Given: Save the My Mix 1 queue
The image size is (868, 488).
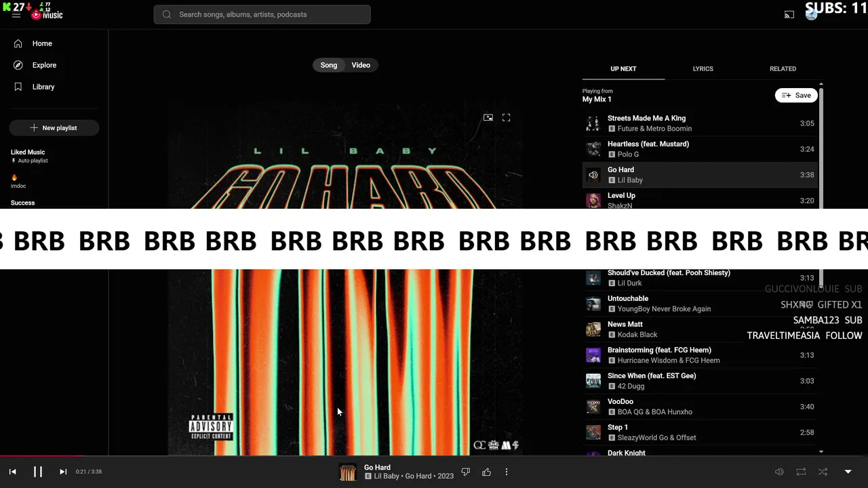Looking at the screenshot, I should tap(796, 96).
